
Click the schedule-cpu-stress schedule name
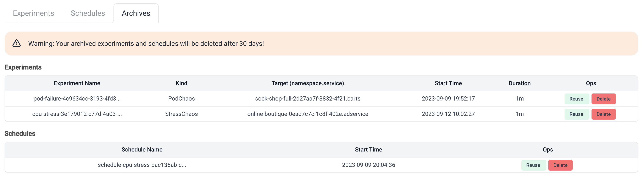pyautogui.click(x=142, y=165)
